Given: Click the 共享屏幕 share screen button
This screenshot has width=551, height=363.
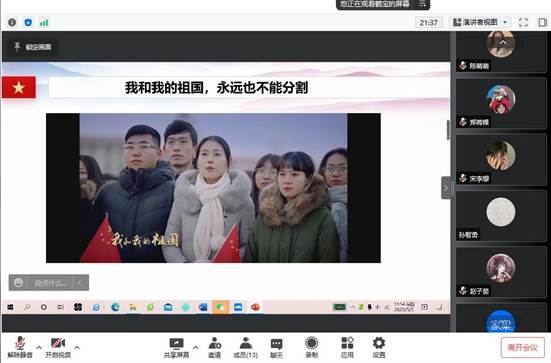Looking at the screenshot, I should (x=176, y=348).
